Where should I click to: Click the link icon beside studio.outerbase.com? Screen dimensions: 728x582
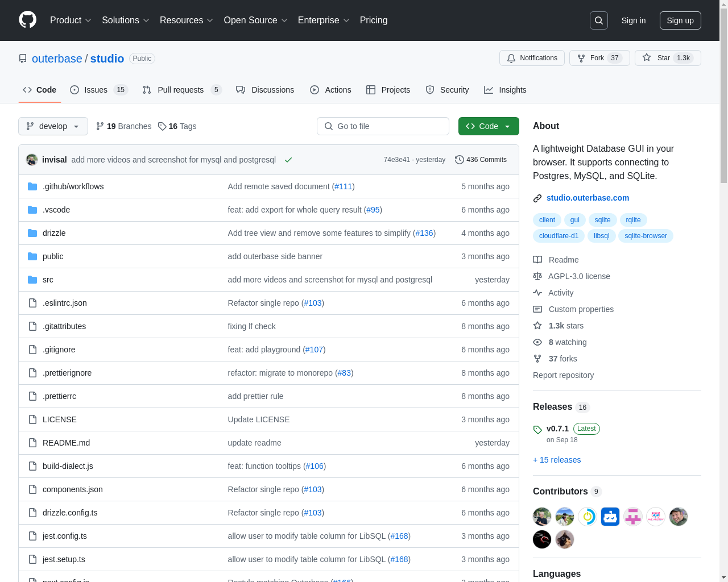point(537,198)
